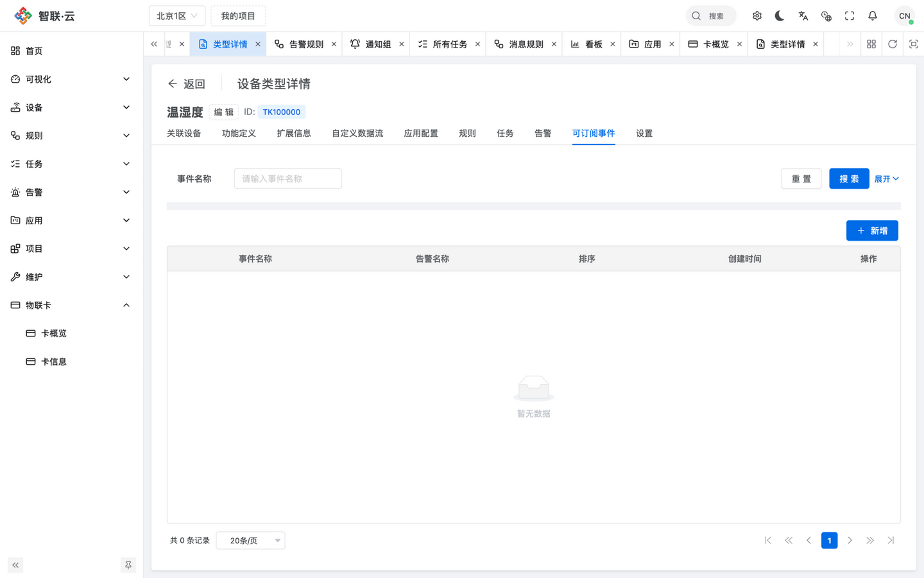Pin the sidebar with pin icon
The height and width of the screenshot is (578, 924).
click(x=128, y=565)
